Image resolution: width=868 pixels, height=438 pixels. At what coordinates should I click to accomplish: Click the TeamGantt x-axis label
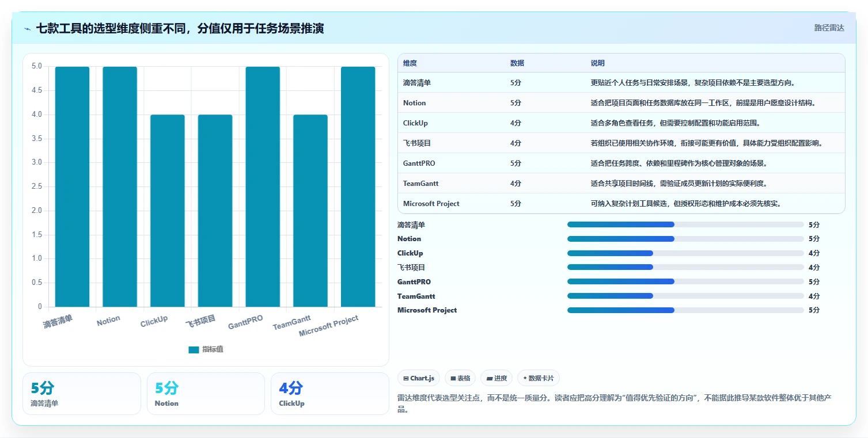tap(292, 322)
